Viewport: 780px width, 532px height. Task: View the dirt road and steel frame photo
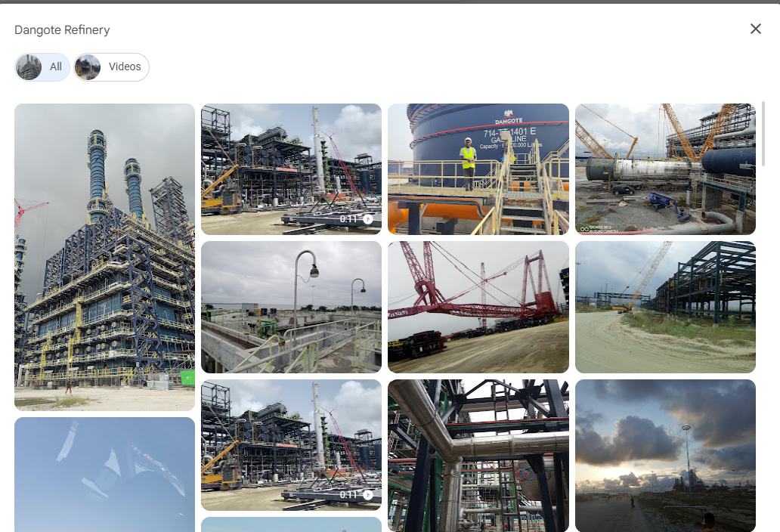point(665,307)
